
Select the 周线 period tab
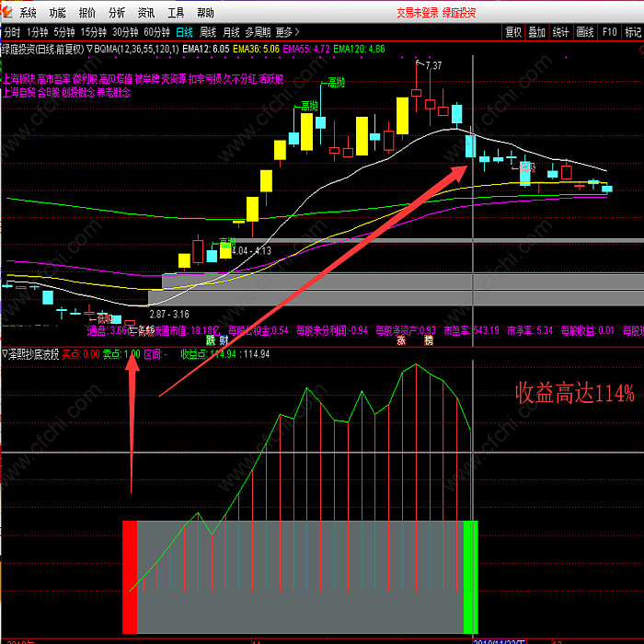click(208, 32)
